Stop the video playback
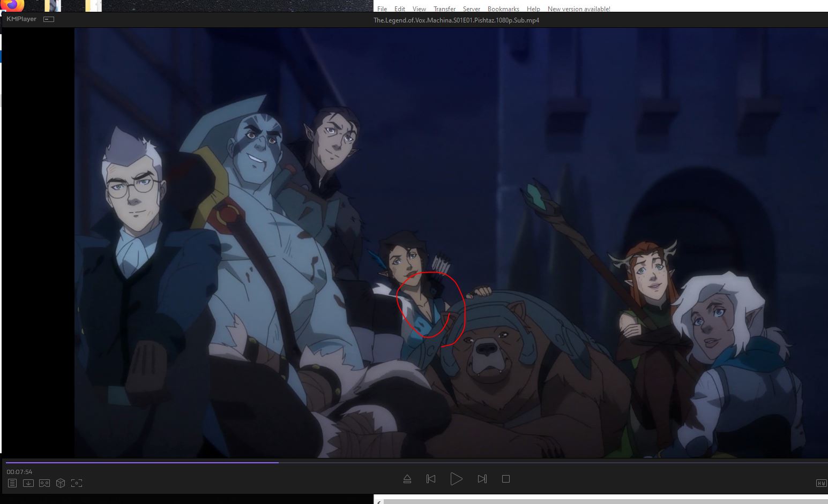The height and width of the screenshot is (504, 828). click(x=505, y=479)
